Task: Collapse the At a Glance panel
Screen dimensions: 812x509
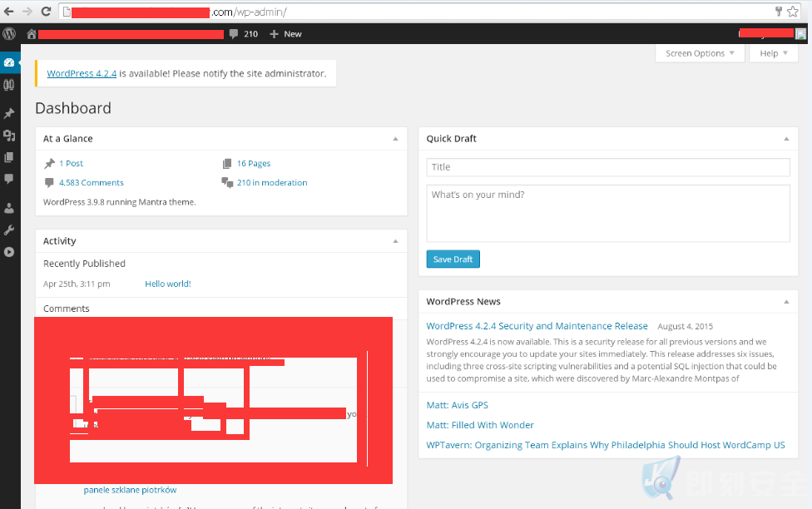Action: 396,139
